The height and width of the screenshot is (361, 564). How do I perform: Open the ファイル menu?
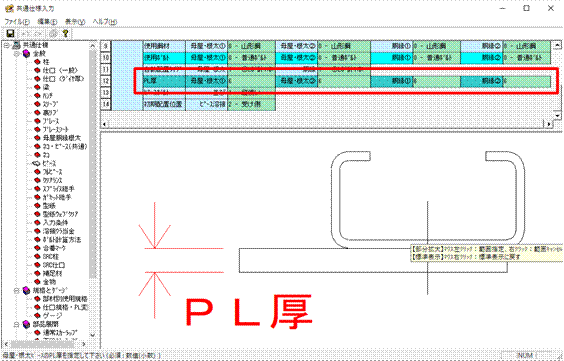[17, 22]
